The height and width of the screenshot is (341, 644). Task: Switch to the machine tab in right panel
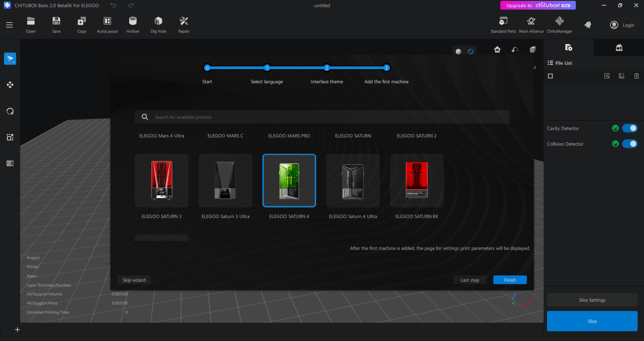619,48
